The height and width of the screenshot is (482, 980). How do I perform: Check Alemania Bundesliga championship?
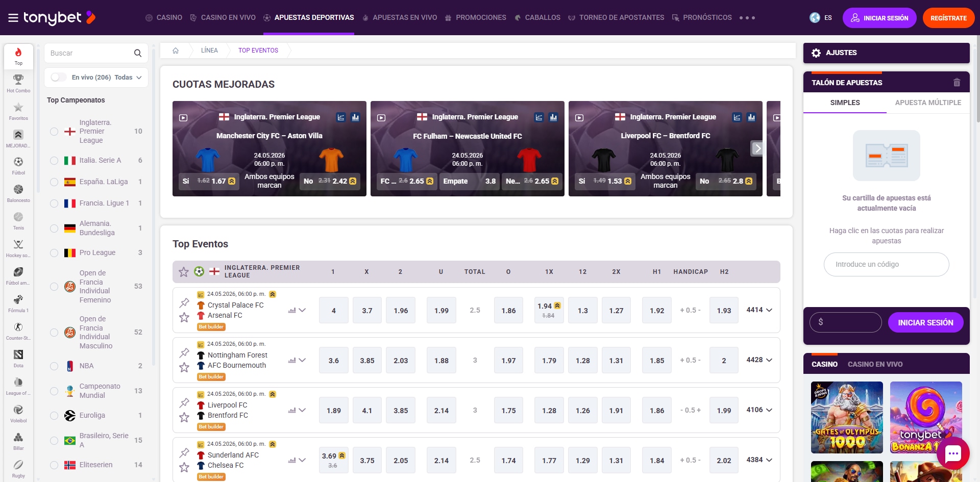[54, 229]
